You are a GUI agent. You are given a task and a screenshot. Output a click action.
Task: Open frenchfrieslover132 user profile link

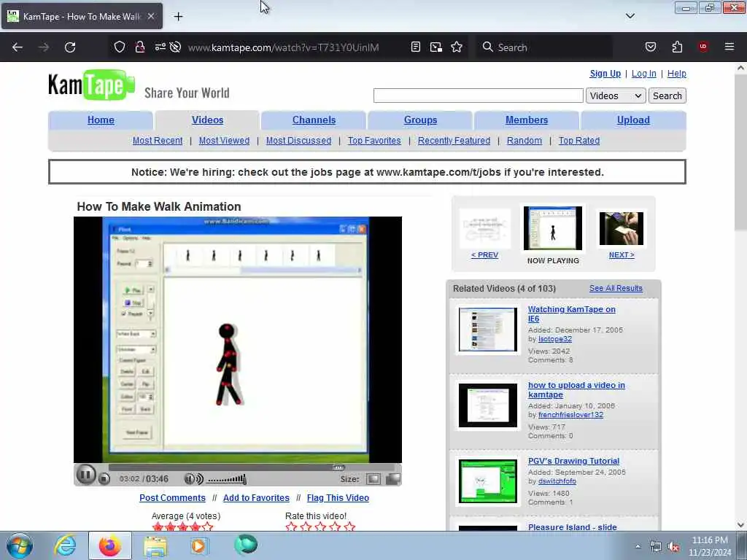pos(570,415)
